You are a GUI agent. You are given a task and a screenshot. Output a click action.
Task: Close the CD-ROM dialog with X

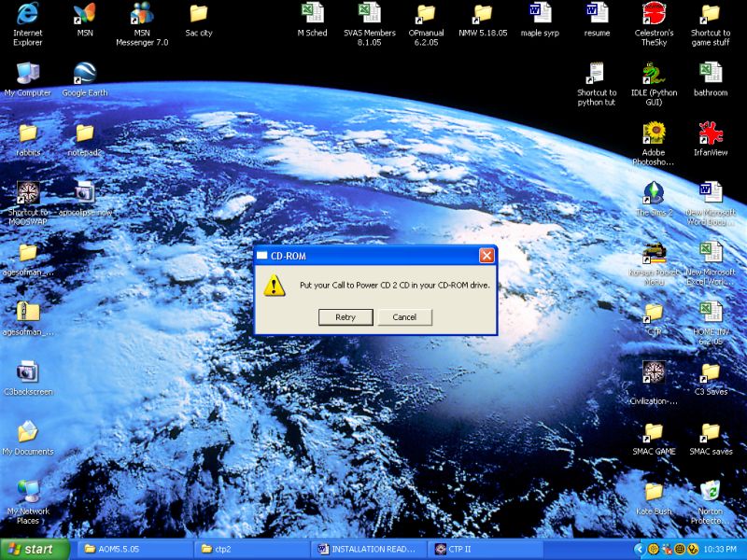point(486,256)
